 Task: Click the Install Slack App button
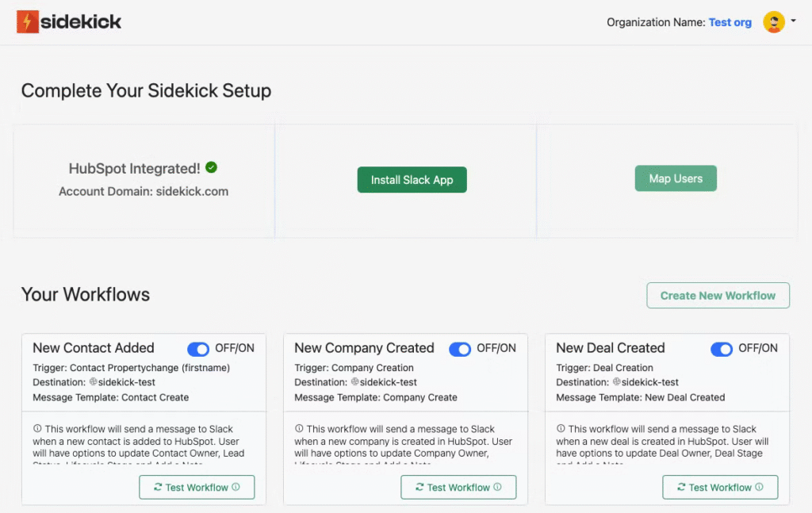tap(412, 180)
